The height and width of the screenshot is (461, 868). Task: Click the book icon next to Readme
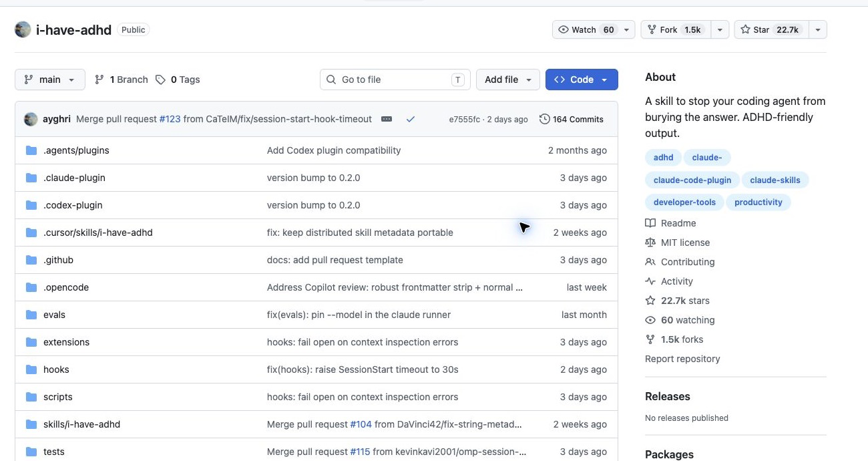point(650,223)
